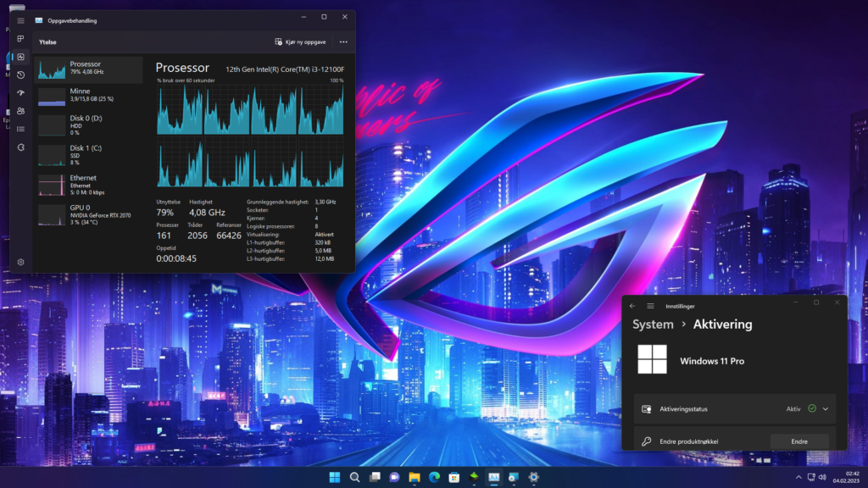Click the Referanser value 66426
The height and width of the screenshot is (488, 868).
point(229,236)
